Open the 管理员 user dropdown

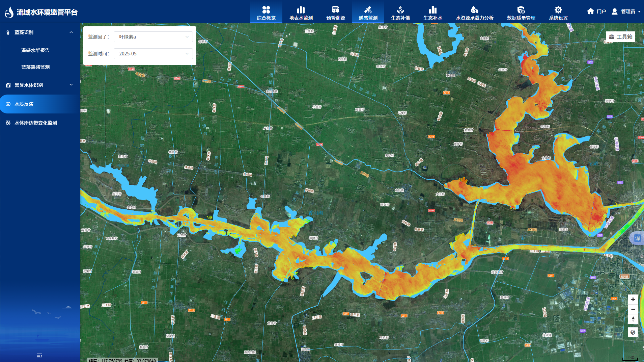click(627, 11)
